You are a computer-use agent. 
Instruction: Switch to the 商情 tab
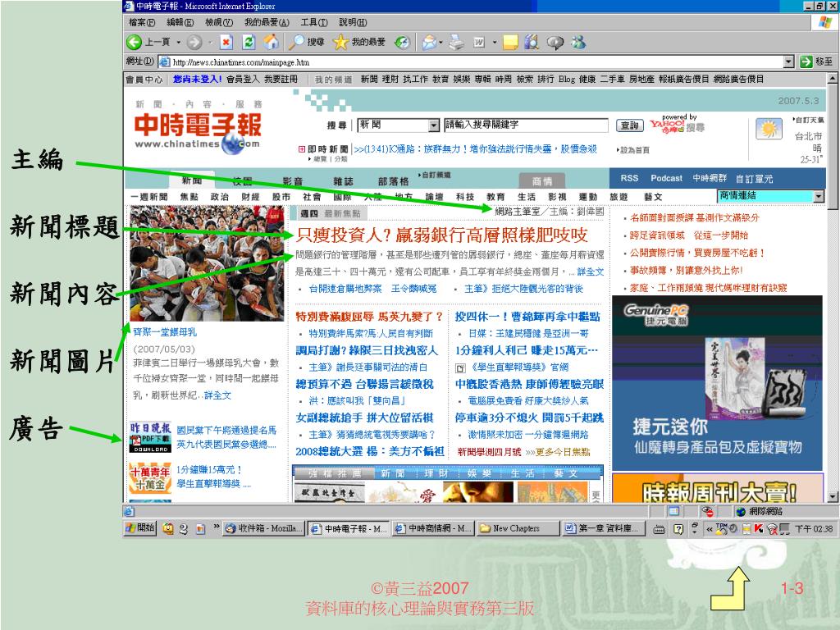pyautogui.click(x=542, y=180)
